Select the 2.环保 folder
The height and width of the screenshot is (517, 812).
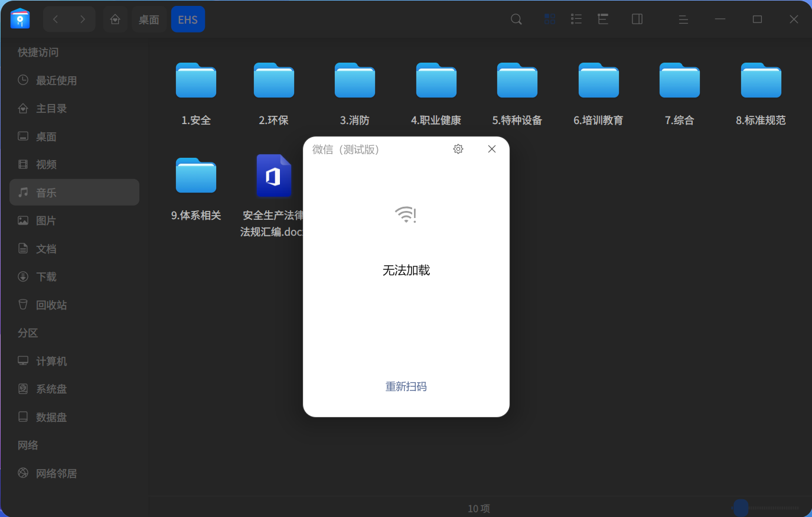(x=274, y=94)
